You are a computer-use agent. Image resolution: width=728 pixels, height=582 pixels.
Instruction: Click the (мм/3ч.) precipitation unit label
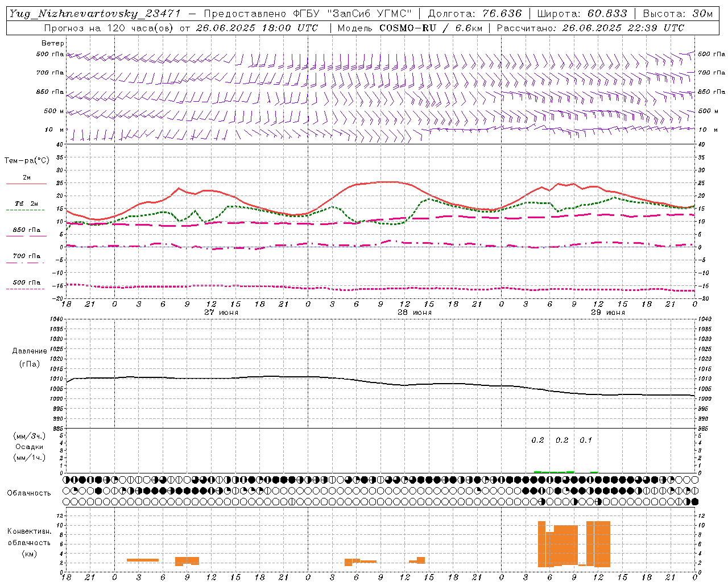30,436
